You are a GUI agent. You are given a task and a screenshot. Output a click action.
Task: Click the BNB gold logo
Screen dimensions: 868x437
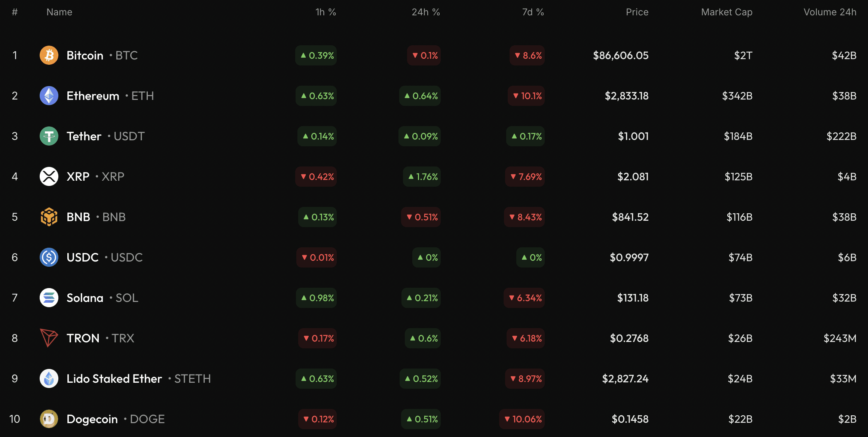point(49,217)
